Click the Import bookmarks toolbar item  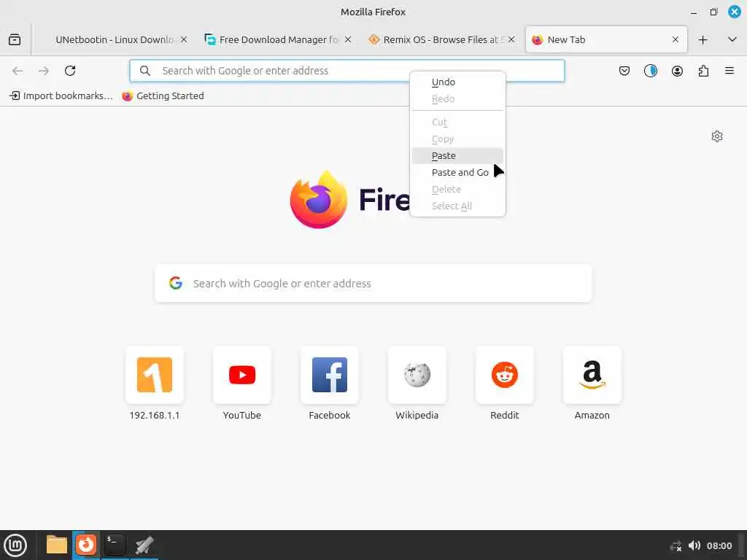pyautogui.click(x=61, y=96)
